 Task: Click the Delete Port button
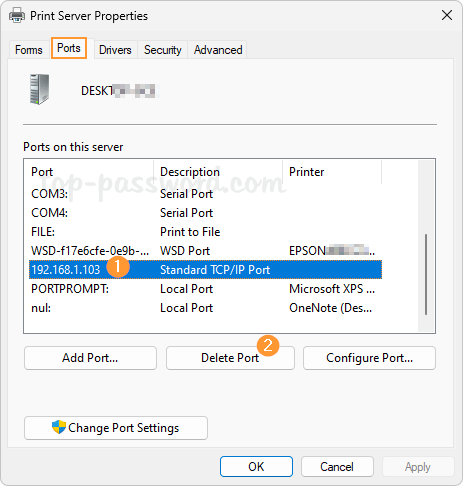point(230,358)
